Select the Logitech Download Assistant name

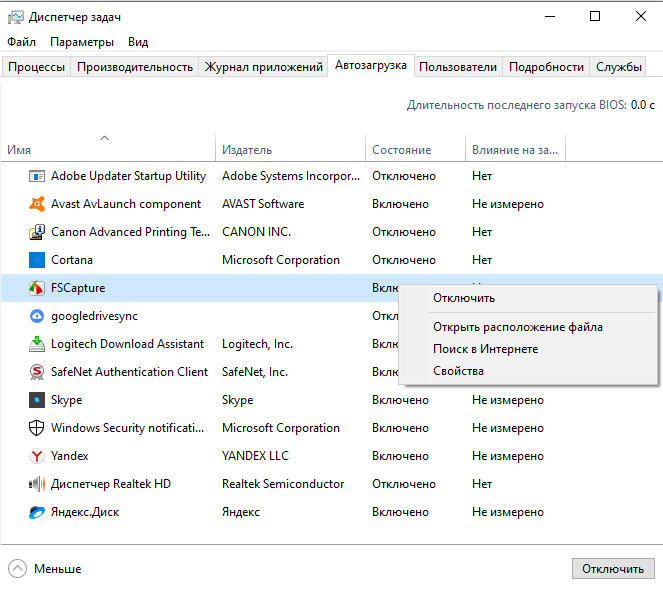point(127,344)
